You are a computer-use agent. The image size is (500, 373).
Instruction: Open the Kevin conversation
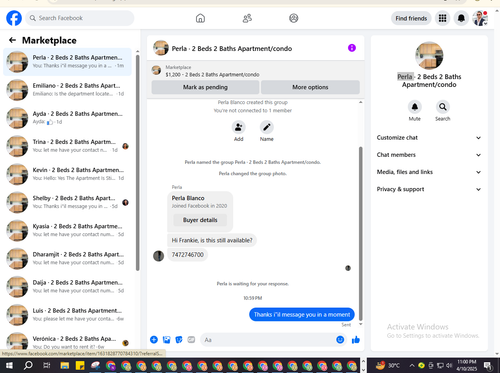pos(67,174)
